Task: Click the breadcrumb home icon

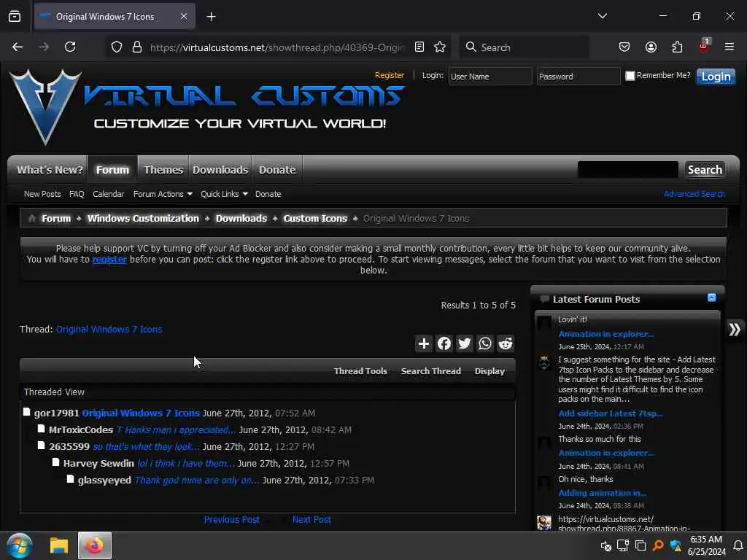Action: [x=32, y=219]
